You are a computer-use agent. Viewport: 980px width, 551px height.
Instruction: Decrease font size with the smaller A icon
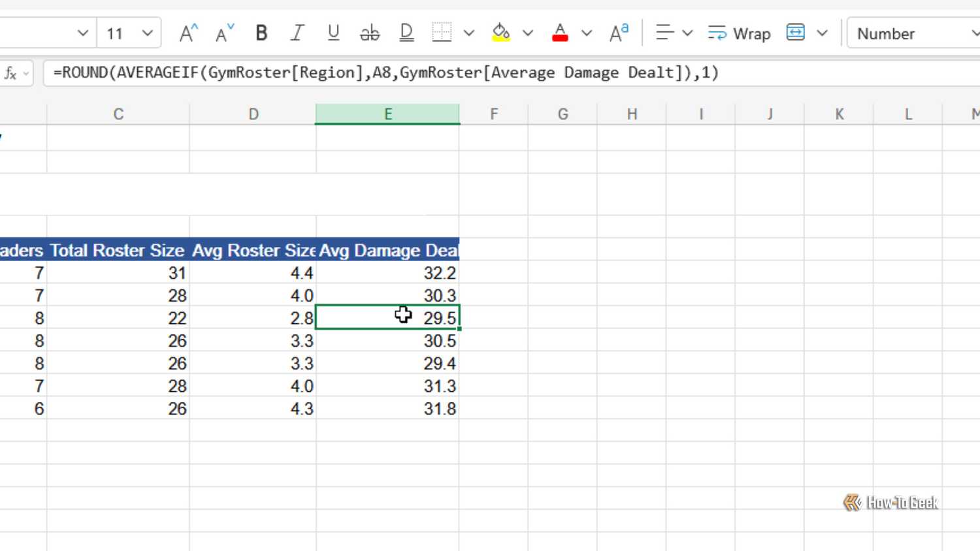224,33
